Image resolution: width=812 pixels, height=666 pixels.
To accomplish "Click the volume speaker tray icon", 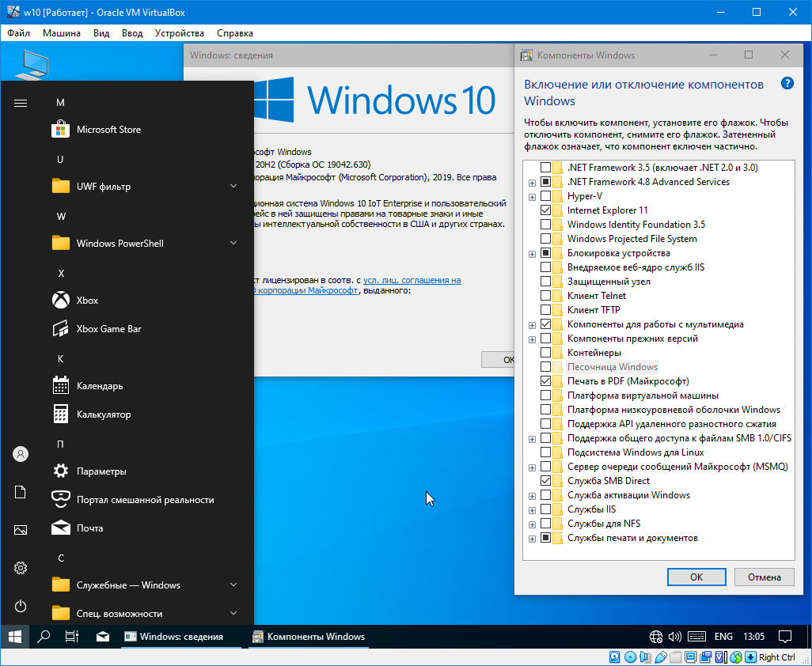I will 675,637.
